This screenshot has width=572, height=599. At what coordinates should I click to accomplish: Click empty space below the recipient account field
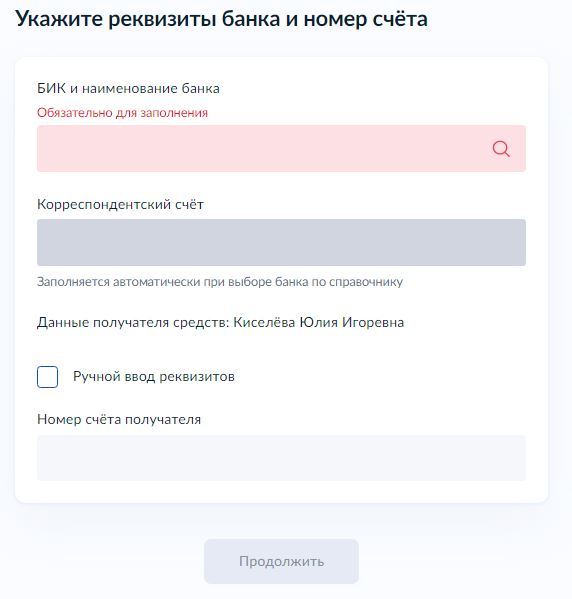(x=281, y=491)
